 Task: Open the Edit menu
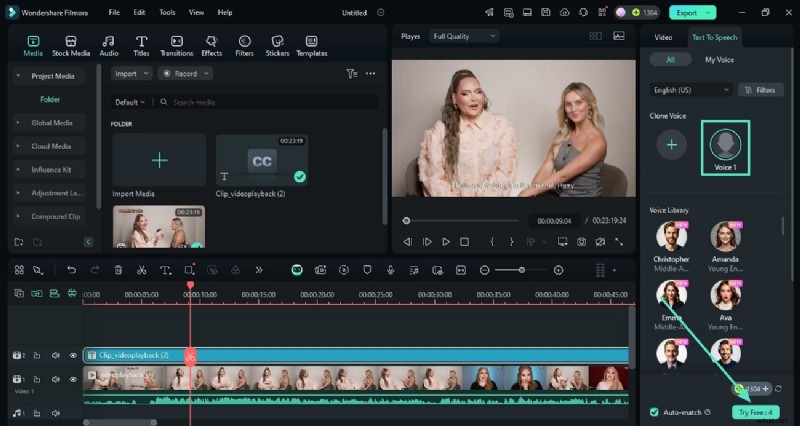click(x=139, y=13)
